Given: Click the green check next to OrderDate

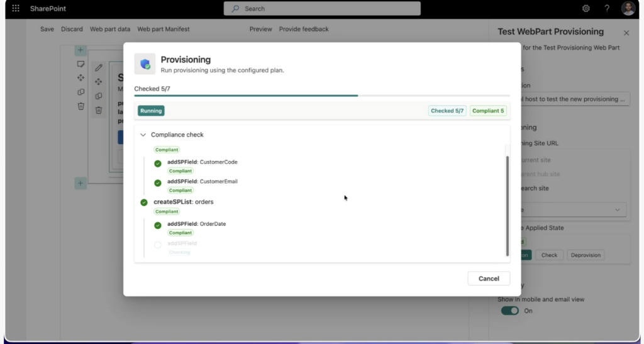Looking at the screenshot, I should (x=158, y=225).
